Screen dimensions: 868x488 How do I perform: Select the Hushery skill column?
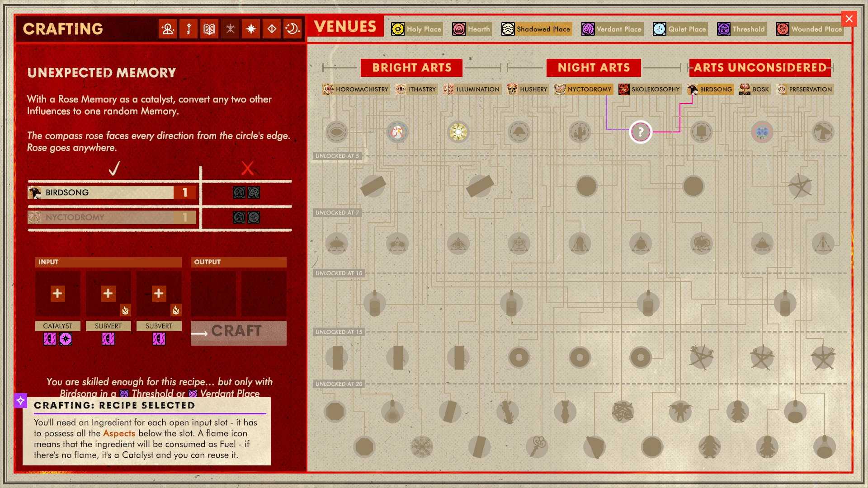[x=528, y=89]
